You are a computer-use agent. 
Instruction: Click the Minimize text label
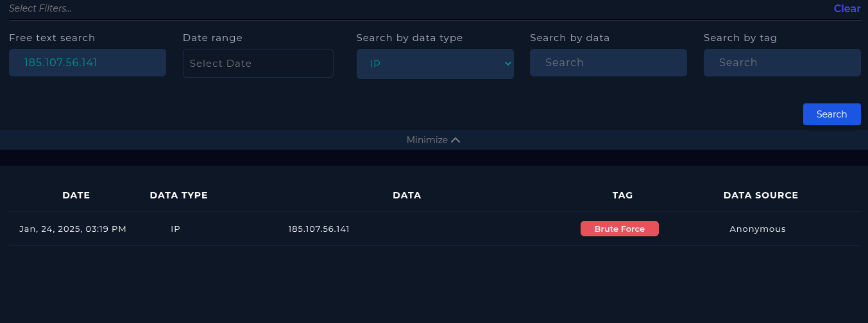(x=427, y=140)
